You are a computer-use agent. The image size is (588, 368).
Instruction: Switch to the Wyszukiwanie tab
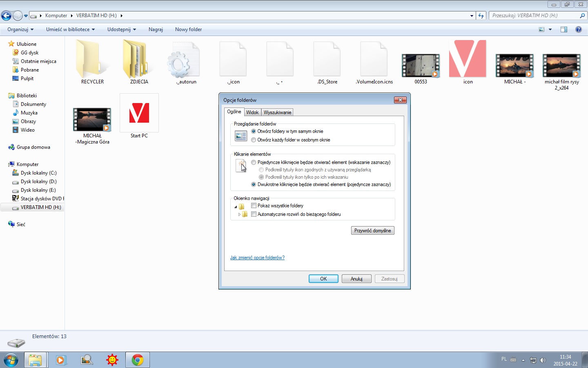pos(277,112)
